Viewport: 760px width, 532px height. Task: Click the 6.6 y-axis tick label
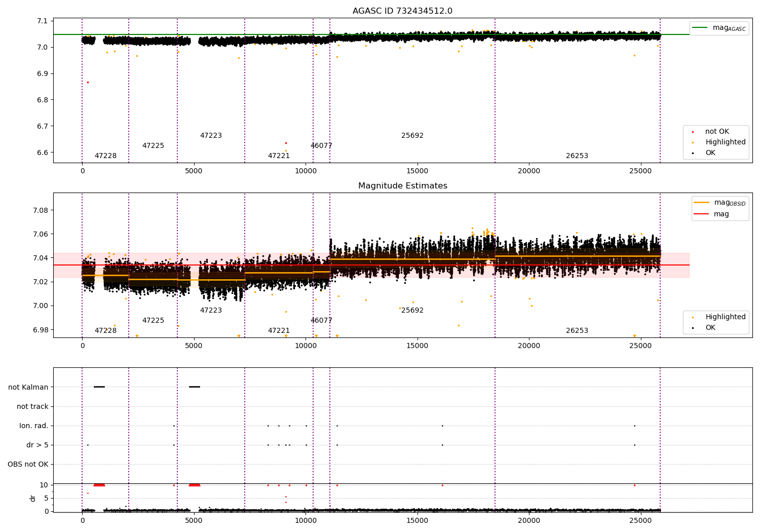[43, 153]
